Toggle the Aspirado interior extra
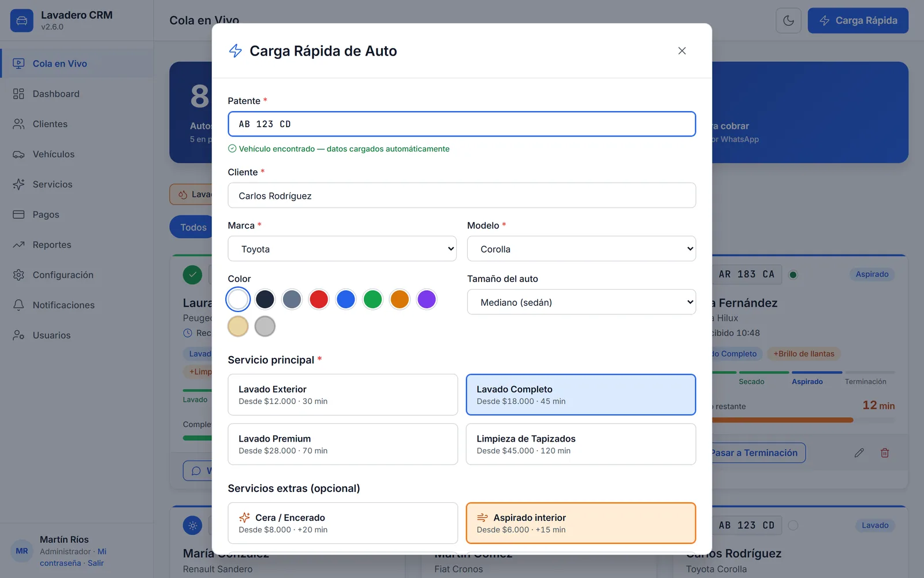Viewport: 924px width, 578px height. click(581, 523)
